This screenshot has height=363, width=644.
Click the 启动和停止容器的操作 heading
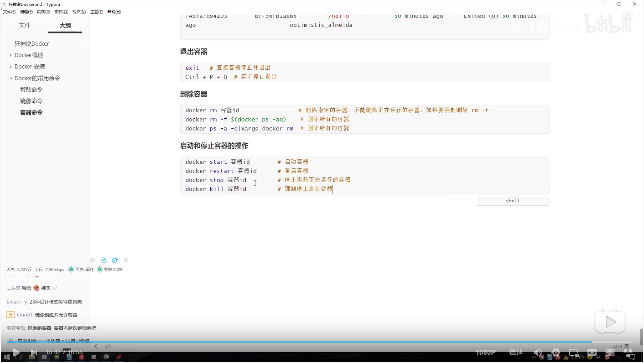pos(214,146)
